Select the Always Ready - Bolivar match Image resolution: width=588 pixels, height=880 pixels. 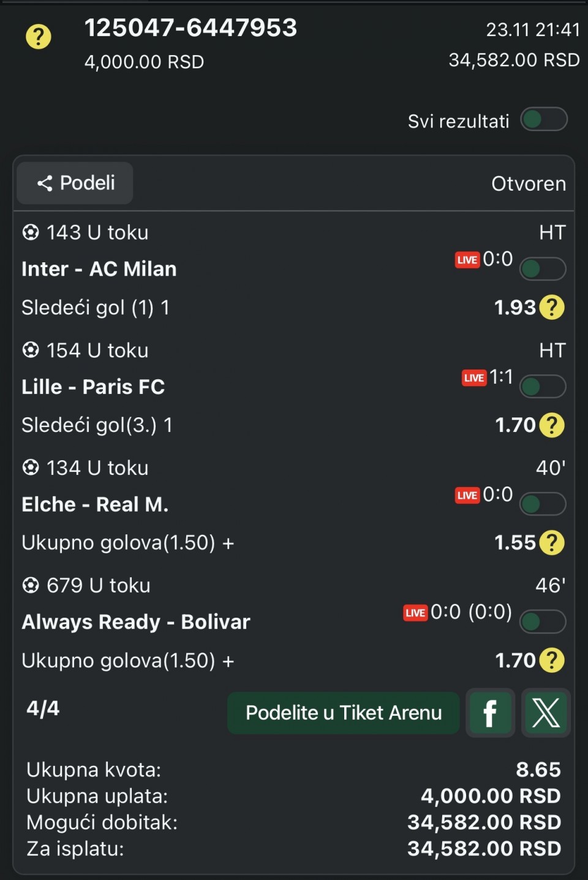click(x=136, y=622)
